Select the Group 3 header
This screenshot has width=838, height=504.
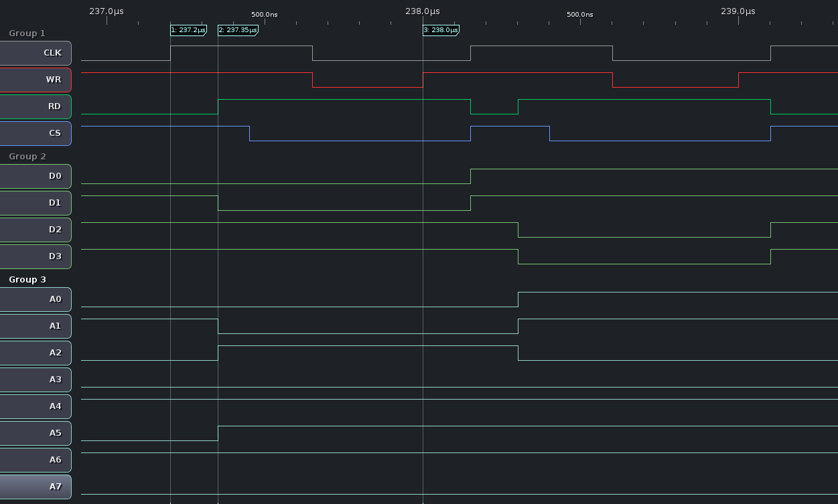(x=27, y=279)
